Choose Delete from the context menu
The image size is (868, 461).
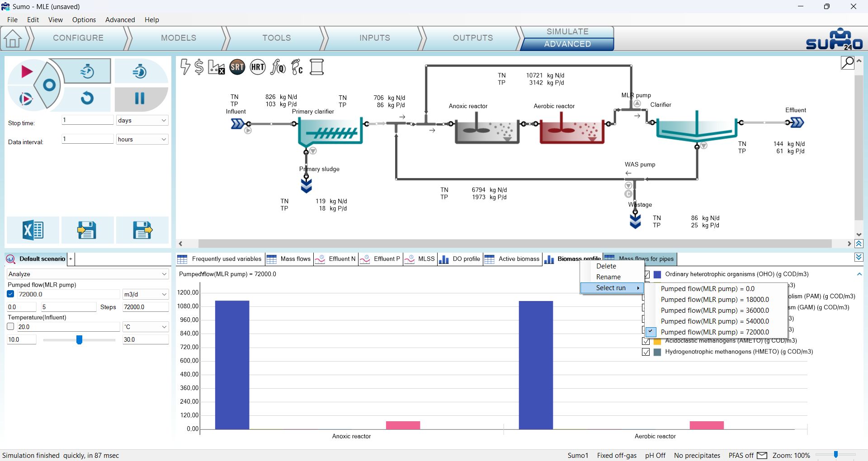click(606, 266)
